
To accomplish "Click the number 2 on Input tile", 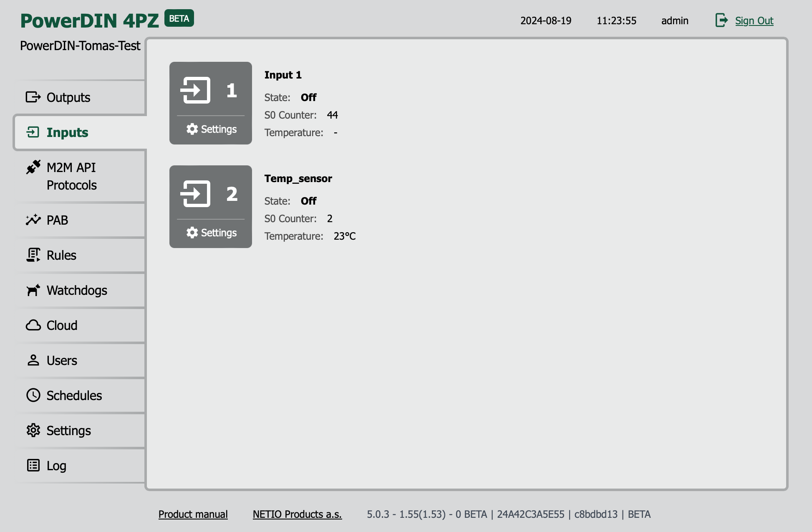I will pos(232,194).
